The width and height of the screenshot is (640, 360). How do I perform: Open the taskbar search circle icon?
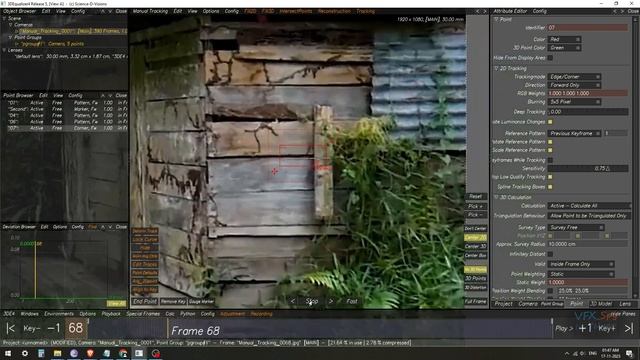coord(24,353)
